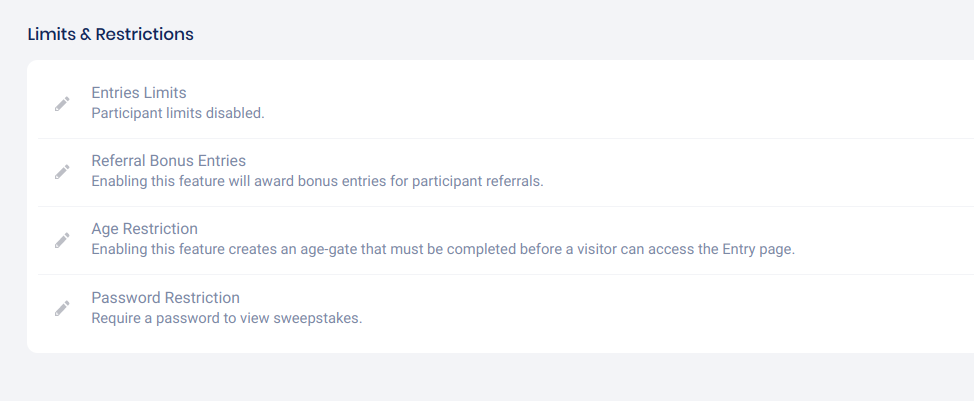Open the Referral Bonus Entries setting title
This screenshot has width=974, height=401.
pos(168,160)
